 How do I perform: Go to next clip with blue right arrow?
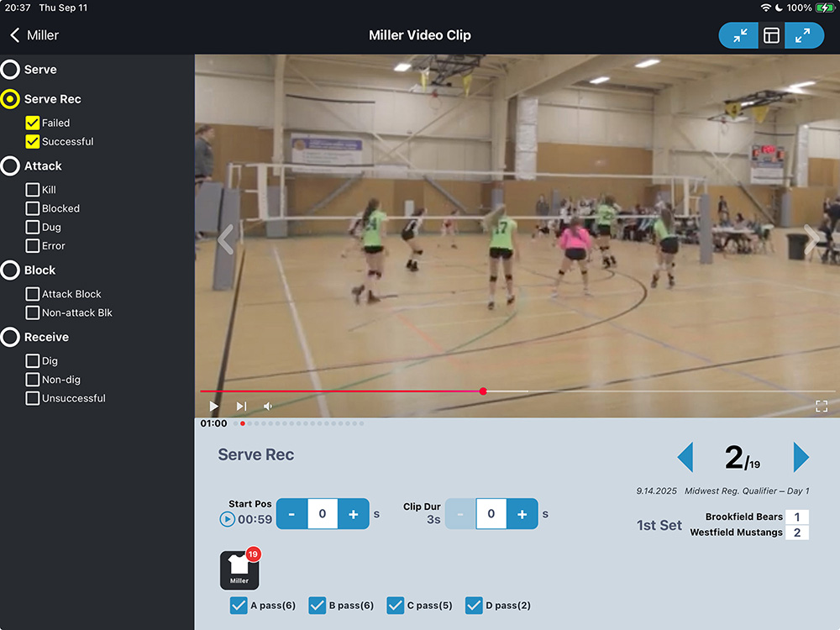pos(801,458)
